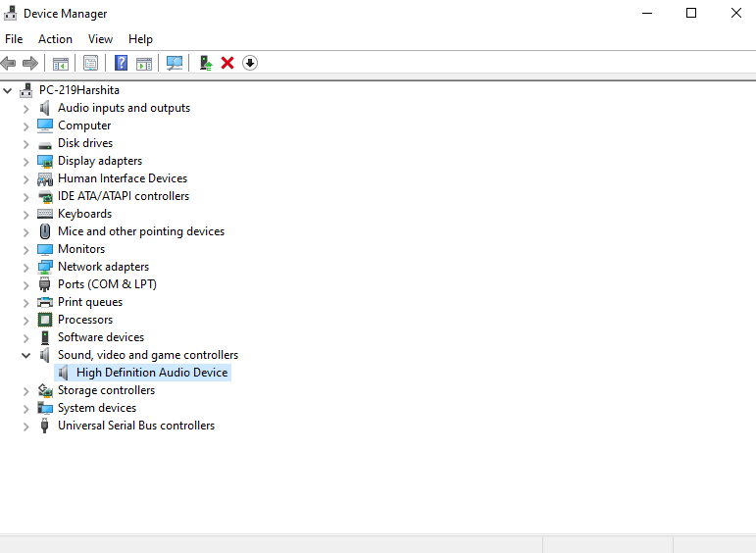The image size is (756, 553).
Task: Click the blue Help question mark icon
Action: tap(121, 63)
